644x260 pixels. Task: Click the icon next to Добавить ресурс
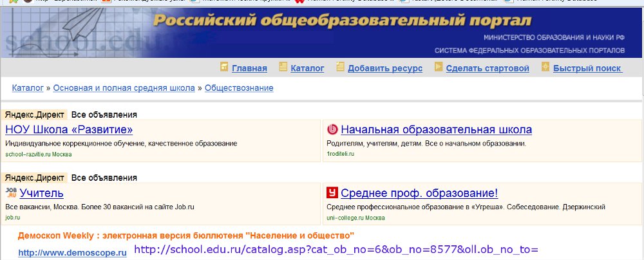340,67
